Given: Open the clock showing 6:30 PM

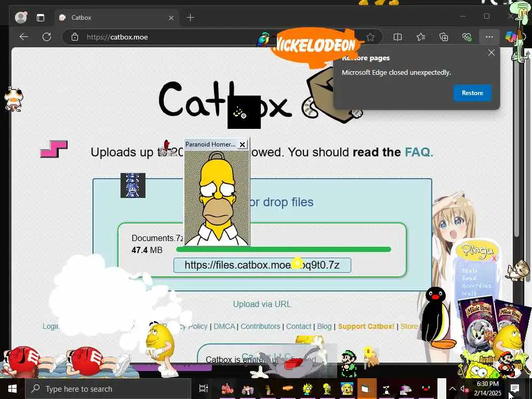Looking at the screenshot, I should click(487, 389).
